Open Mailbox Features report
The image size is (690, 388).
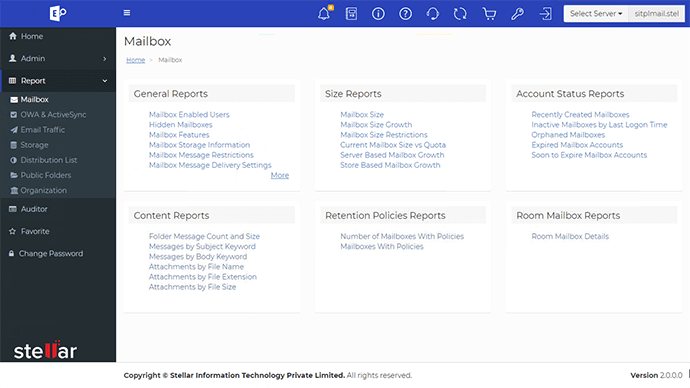[x=179, y=135]
